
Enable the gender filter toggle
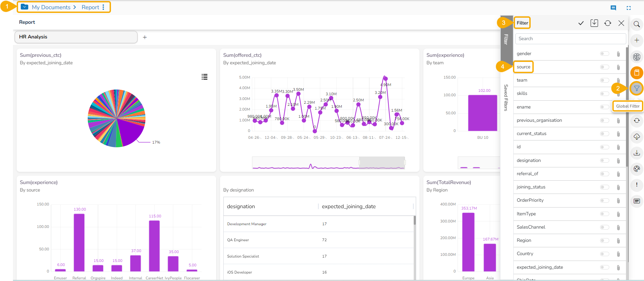605,54
